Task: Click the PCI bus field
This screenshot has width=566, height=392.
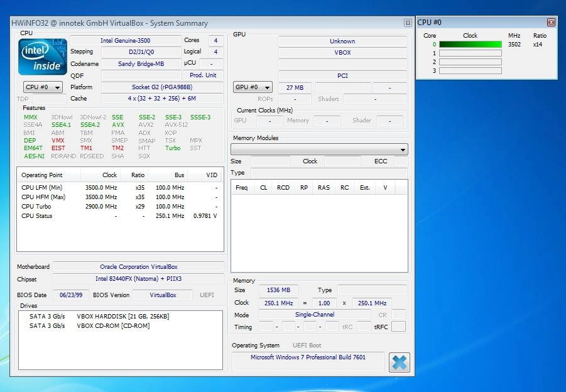Action: click(x=342, y=76)
